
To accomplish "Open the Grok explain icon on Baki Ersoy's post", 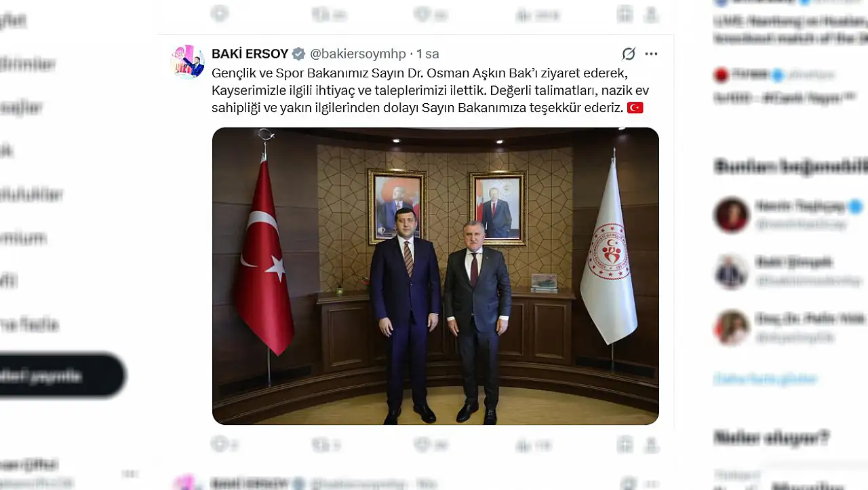I will coord(629,54).
